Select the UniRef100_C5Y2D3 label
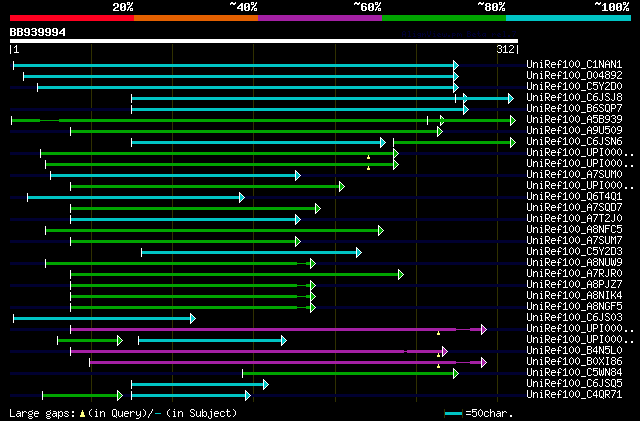The image size is (640, 421). coord(574,252)
